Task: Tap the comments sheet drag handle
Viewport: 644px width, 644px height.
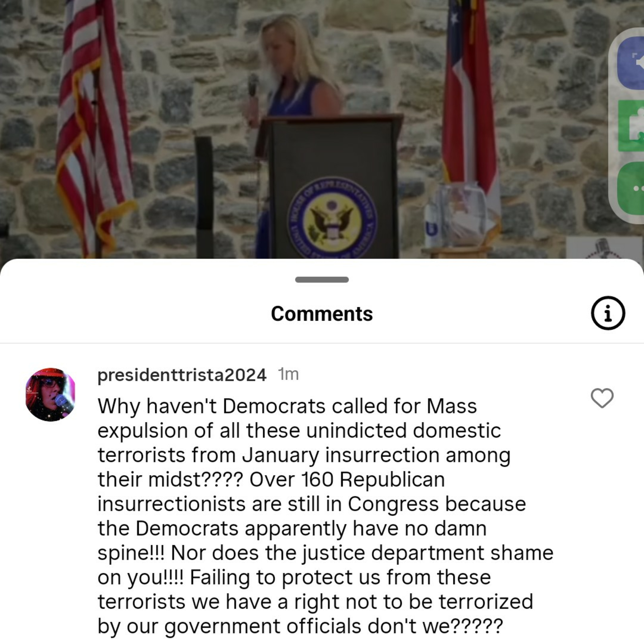Action: point(322,280)
